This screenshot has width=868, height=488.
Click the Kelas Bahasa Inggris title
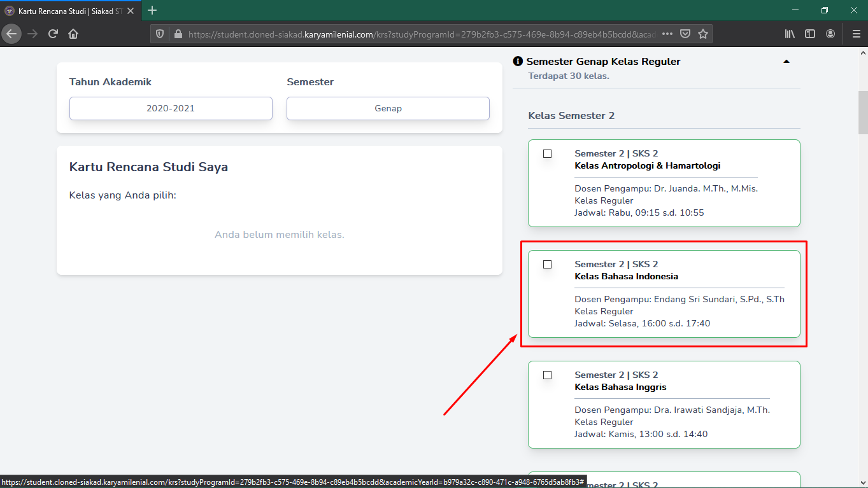(620, 387)
